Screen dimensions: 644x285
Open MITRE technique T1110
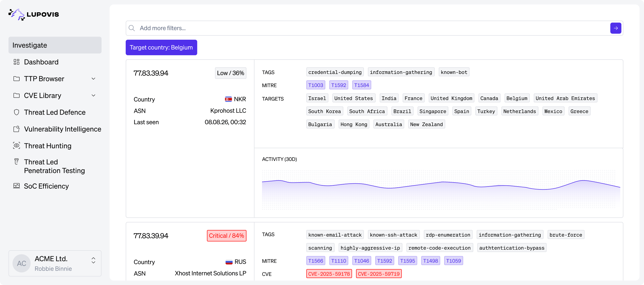tap(339, 261)
